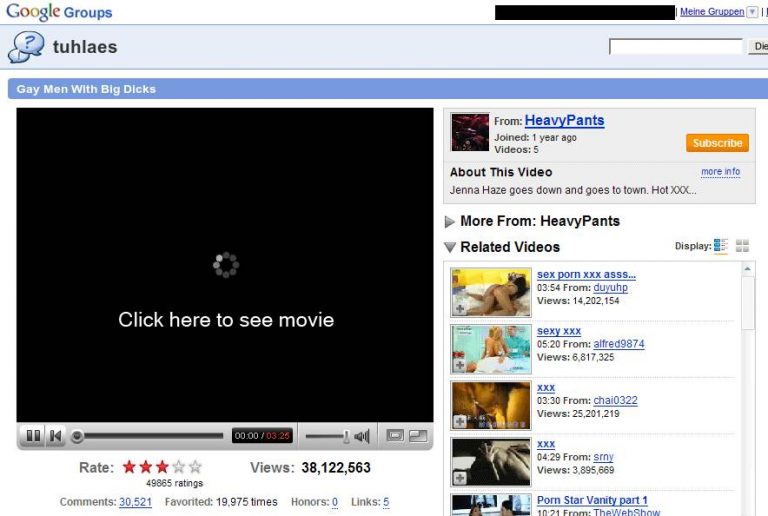The width and height of the screenshot is (768, 516).
Task: Click the fullscreen player icon
Action: [418, 435]
